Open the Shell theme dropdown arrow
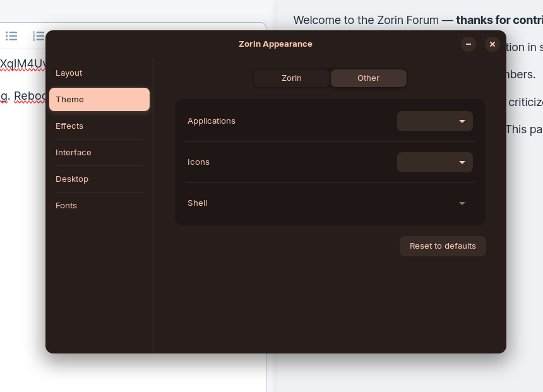This screenshot has width=543, height=392. 462,203
